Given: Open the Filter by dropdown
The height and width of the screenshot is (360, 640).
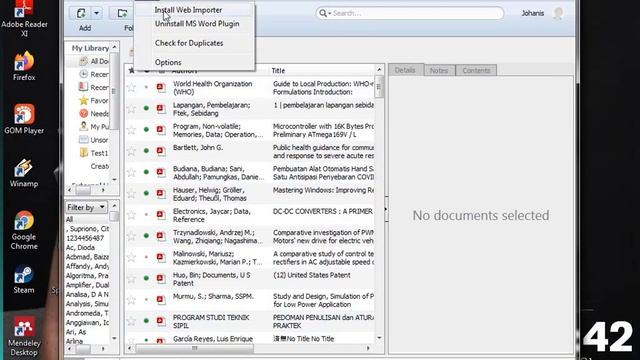Looking at the screenshot, I should tap(86, 207).
